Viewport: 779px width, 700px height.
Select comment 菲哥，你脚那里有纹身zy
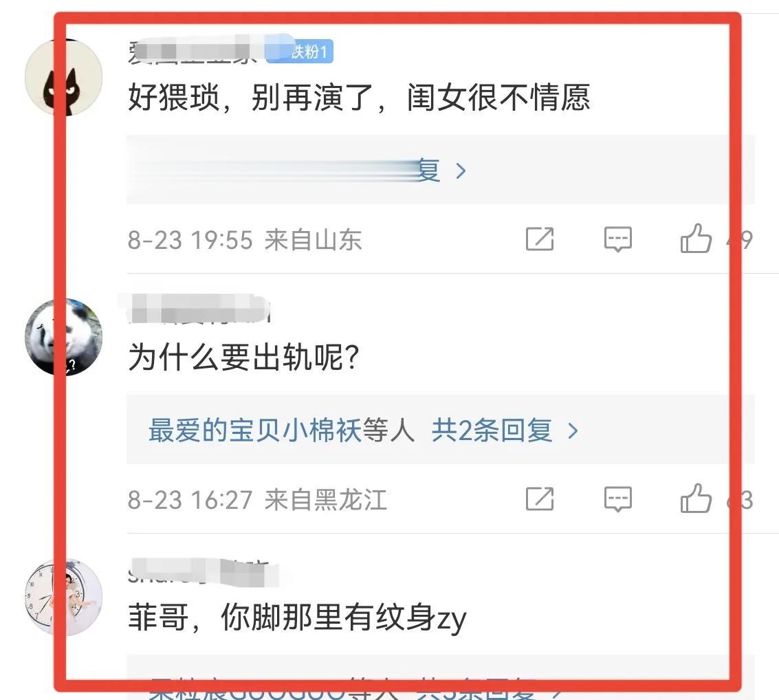pos(297,617)
